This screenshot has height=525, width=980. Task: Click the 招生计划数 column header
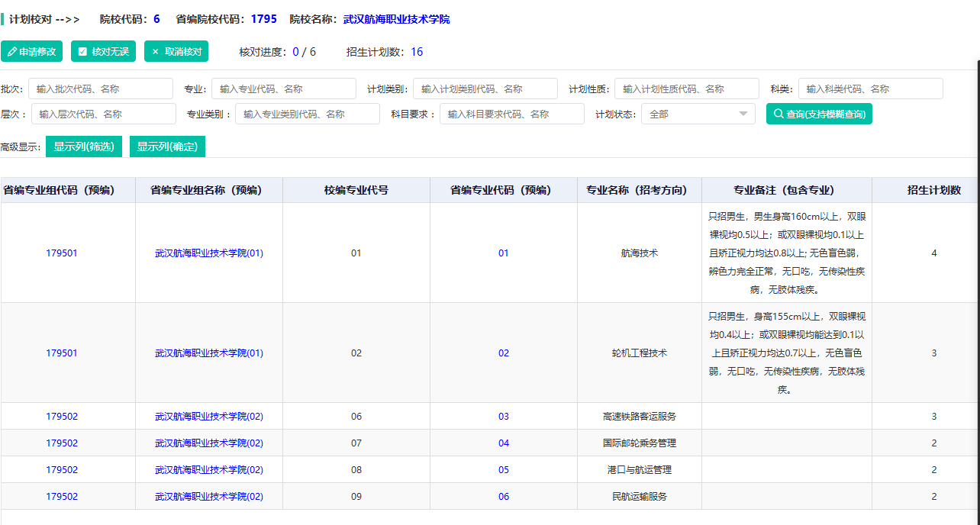click(x=933, y=190)
